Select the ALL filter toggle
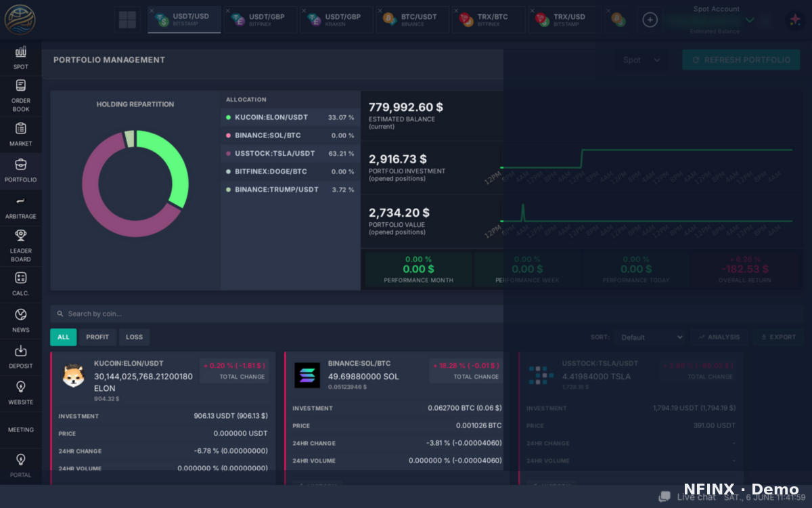 pyautogui.click(x=63, y=337)
